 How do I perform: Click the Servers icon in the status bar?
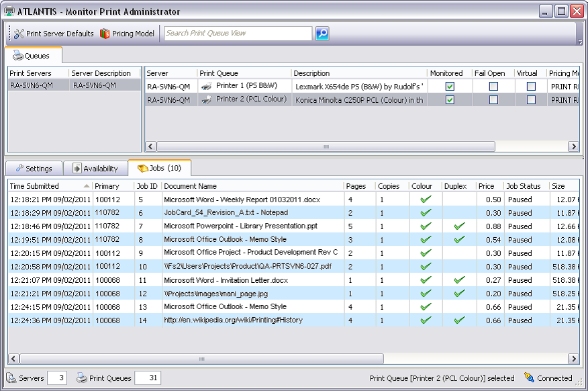10,378
